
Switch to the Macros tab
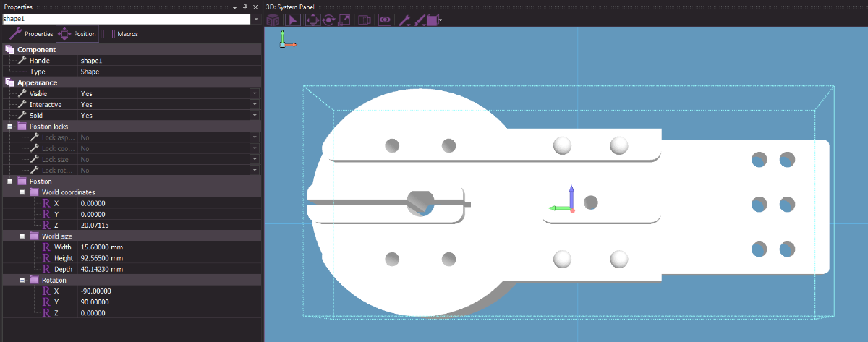point(120,34)
